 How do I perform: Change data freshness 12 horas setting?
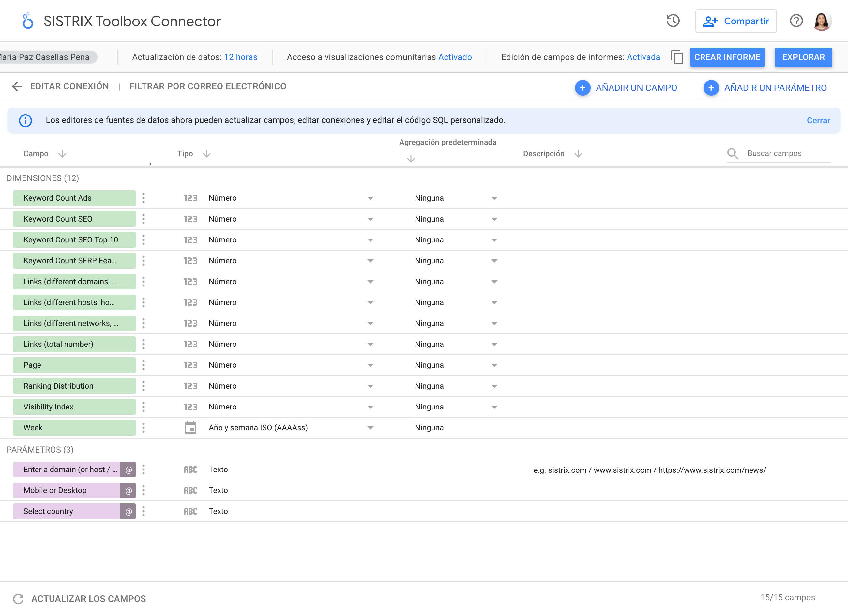coord(240,57)
